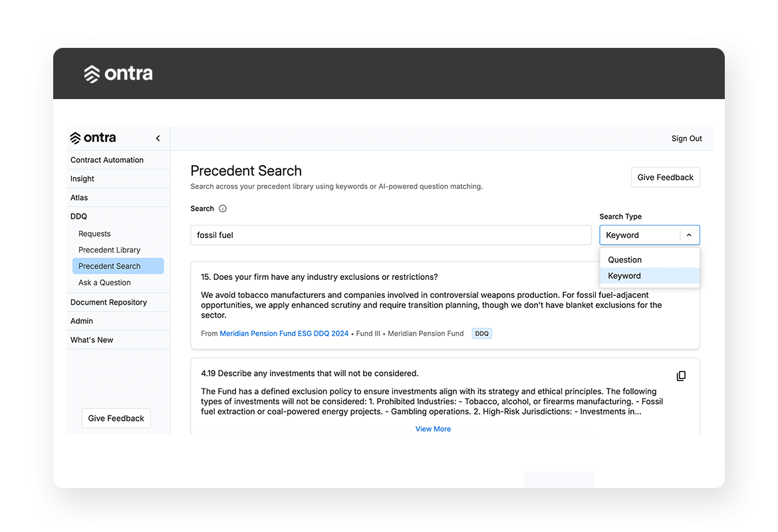Click Sign Out in the top bar
This screenshot has height=532, width=778.
point(686,139)
